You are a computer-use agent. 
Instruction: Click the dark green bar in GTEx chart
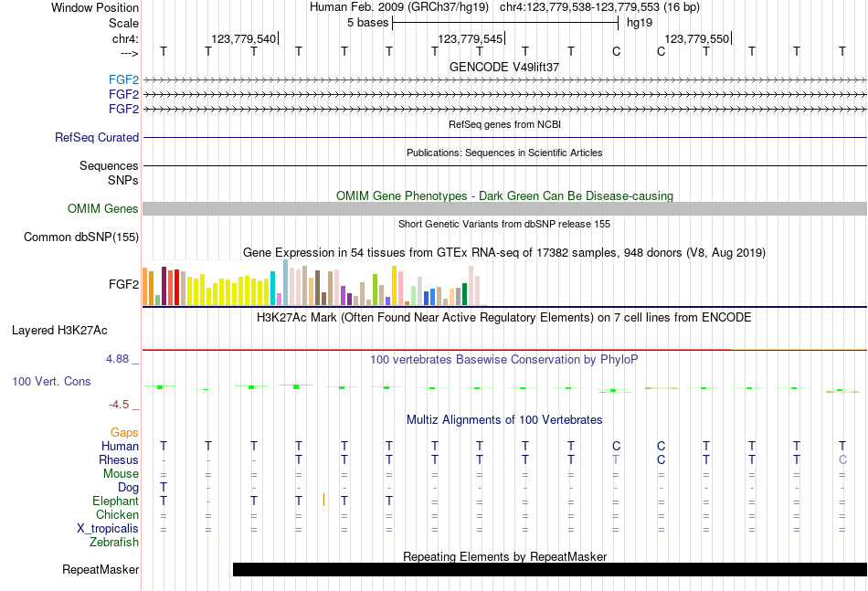coord(465,294)
